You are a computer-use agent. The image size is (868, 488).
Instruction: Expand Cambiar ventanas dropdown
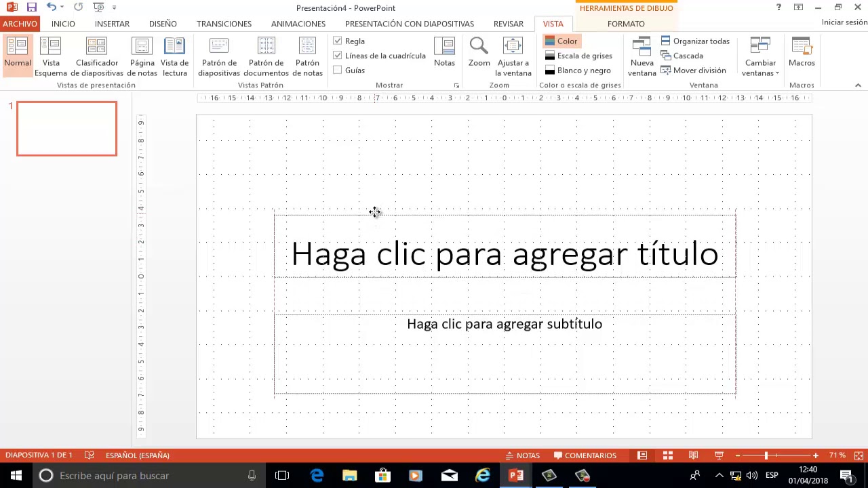[760, 56]
